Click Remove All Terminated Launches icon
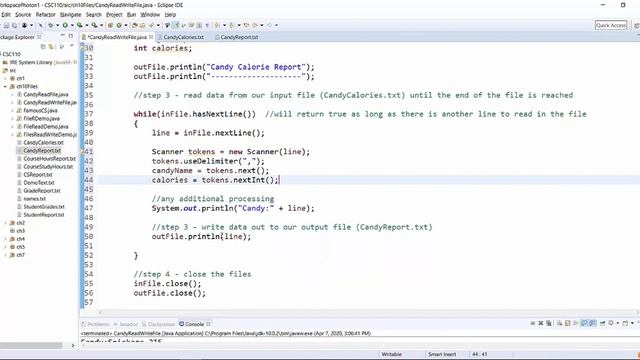This screenshot has height=360, width=640. point(549,323)
